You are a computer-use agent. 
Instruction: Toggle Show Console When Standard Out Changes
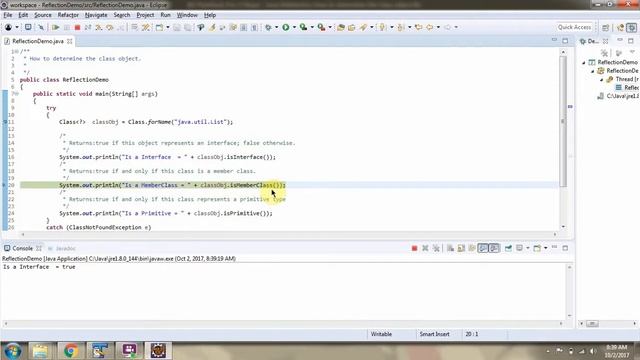coord(483,248)
